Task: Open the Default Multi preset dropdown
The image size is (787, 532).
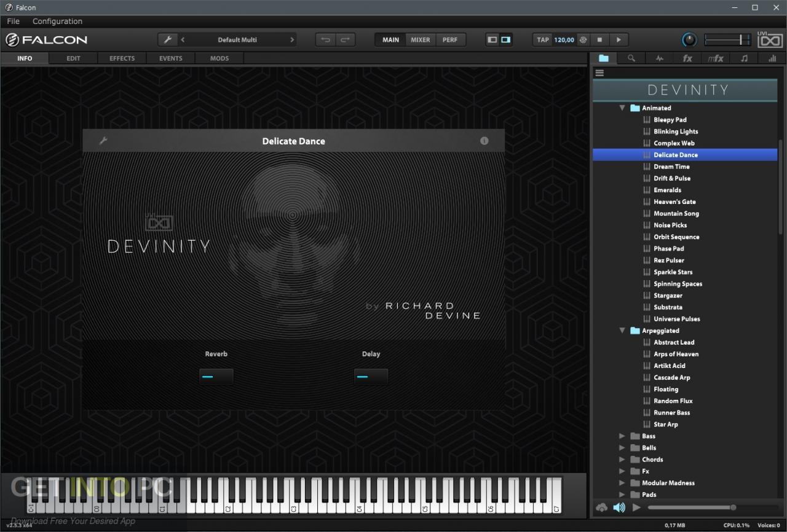Action: pos(237,40)
